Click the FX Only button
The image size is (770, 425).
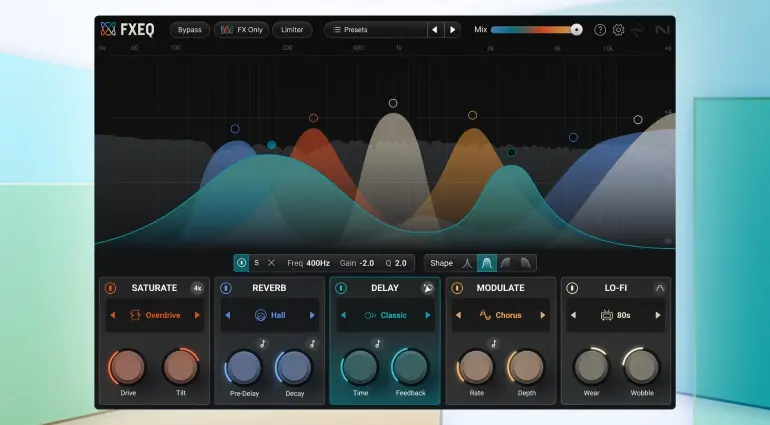pyautogui.click(x=241, y=30)
